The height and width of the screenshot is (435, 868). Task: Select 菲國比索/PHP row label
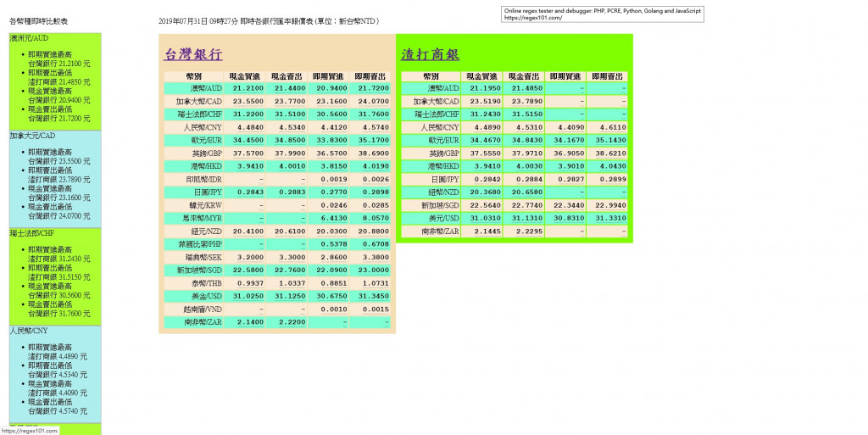(x=200, y=244)
